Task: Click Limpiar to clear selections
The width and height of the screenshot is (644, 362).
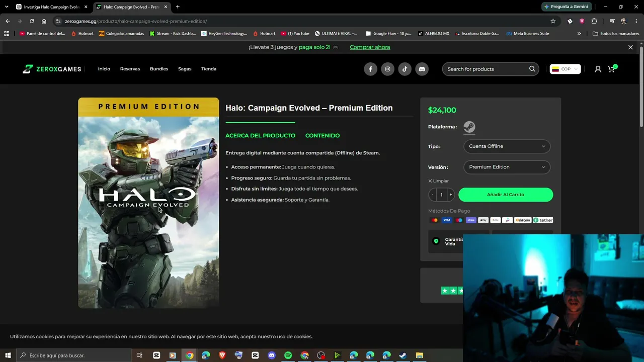Action: (438, 181)
